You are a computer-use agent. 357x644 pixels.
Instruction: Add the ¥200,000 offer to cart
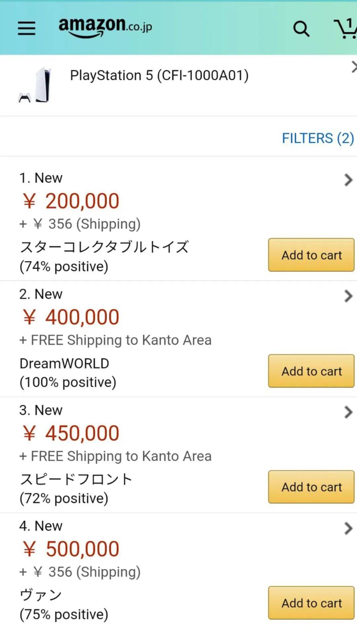[x=311, y=255]
